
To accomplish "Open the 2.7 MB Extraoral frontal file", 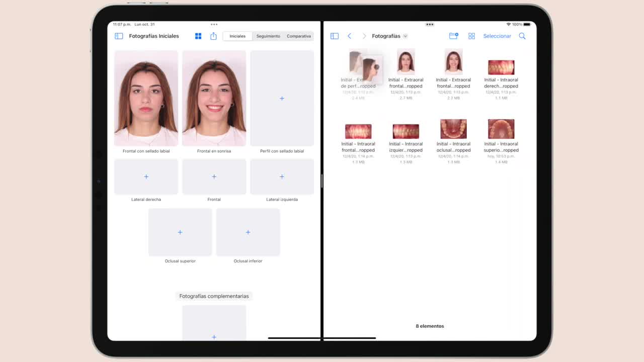I will point(406,74).
